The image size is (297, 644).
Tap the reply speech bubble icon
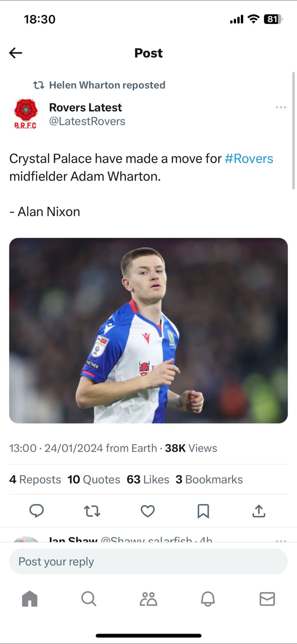pyautogui.click(x=37, y=511)
